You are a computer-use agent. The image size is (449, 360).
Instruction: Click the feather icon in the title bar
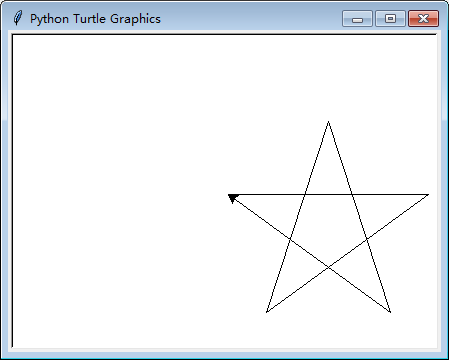tap(18, 18)
